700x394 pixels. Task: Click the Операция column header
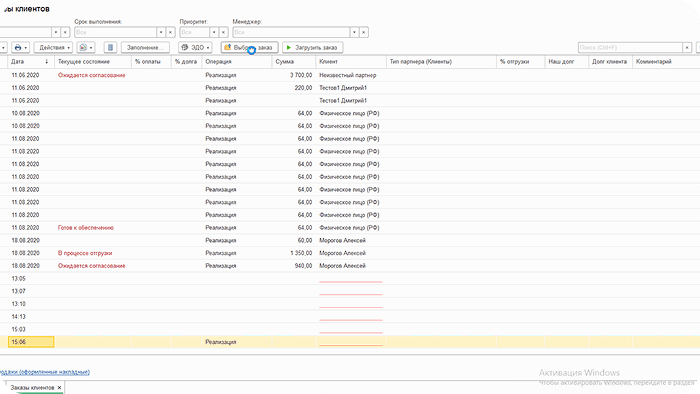[x=237, y=62]
